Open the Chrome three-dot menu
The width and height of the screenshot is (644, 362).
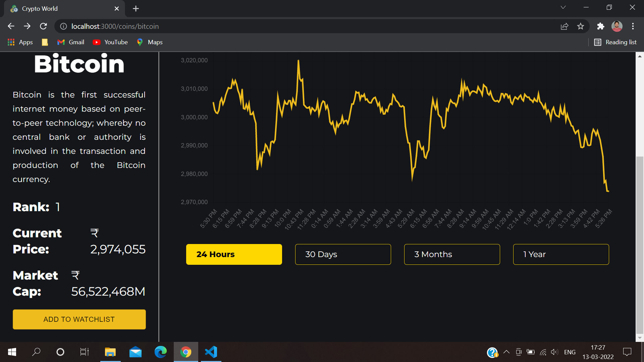pos(633,26)
